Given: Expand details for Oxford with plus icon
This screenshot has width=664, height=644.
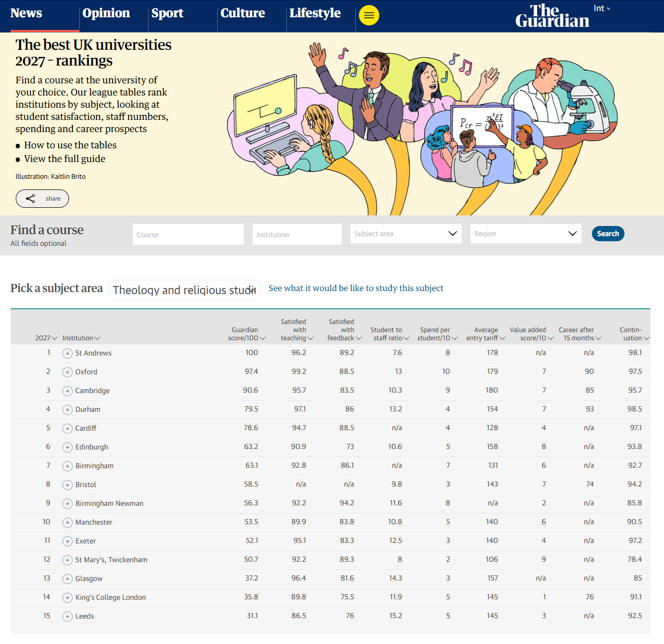Looking at the screenshot, I should 68,372.
